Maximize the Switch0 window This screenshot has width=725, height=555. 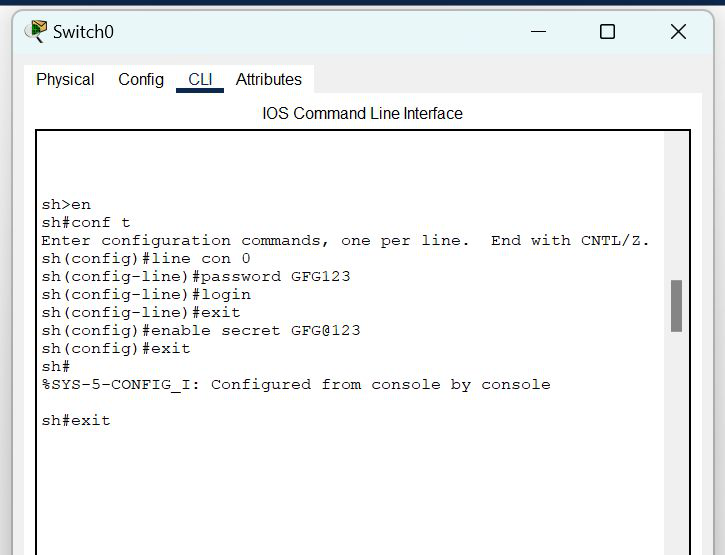(607, 32)
